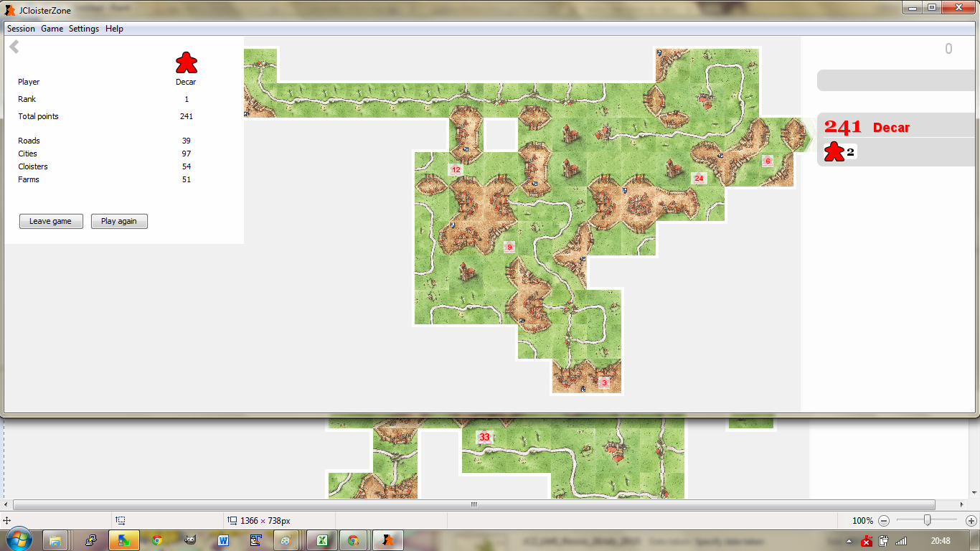Image resolution: width=980 pixels, height=551 pixels.
Task: Click the zoom slider handle in status bar
Action: pyautogui.click(x=928, y=520)
